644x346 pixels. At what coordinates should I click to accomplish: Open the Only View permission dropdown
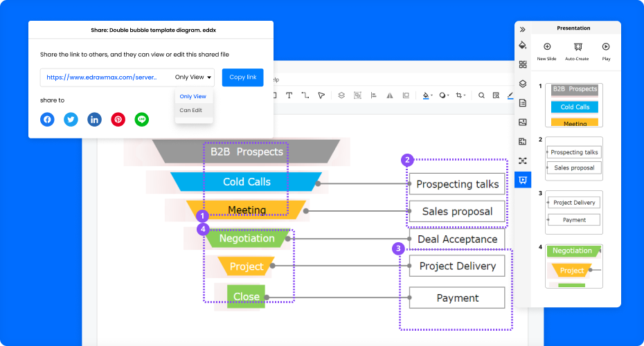pyautogui.click(x=194, y=78)
